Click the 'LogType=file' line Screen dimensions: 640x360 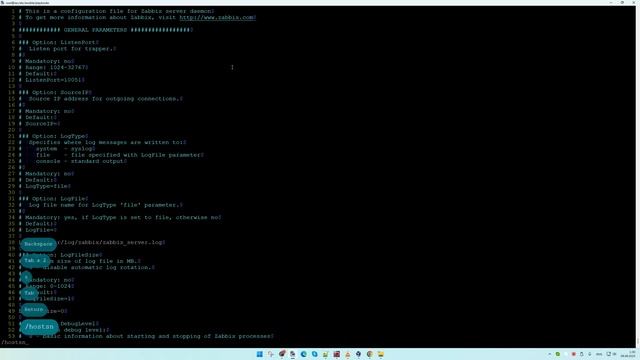click(x=44, y=186)
